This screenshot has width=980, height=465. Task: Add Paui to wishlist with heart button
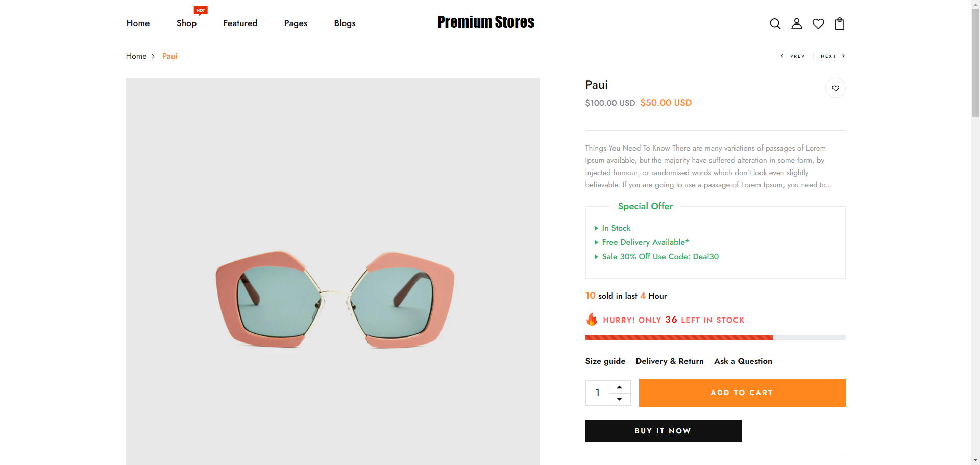[835, 88]
